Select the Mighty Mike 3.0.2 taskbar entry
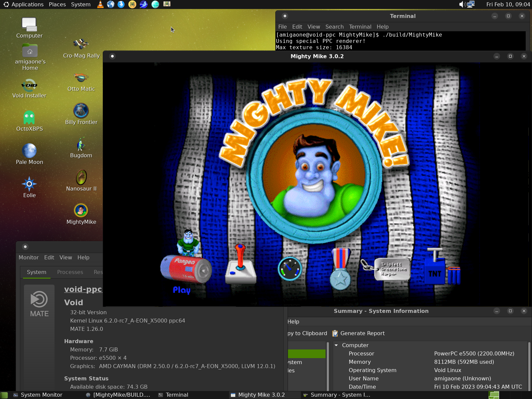This screenshot has height=399, width=532. (261, 395)
